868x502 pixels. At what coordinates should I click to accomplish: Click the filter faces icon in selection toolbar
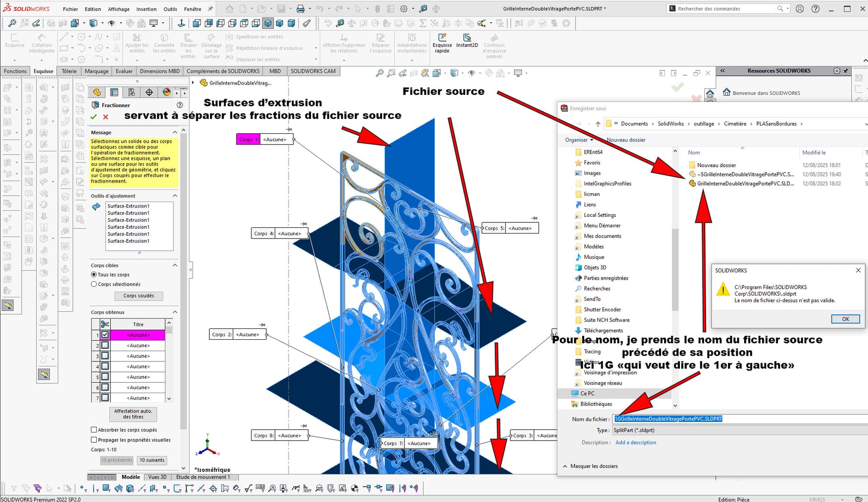[x=106, y=488]
